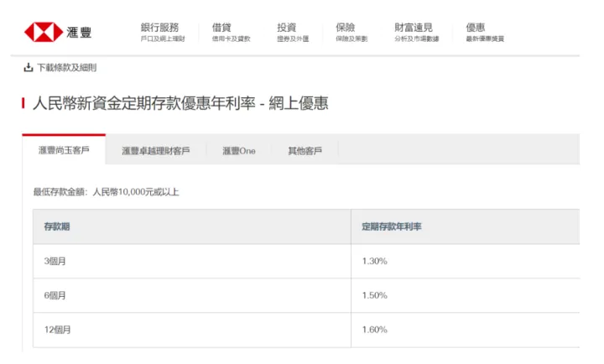This screenshot has height=364, width=604.
Task: Click the 1.30% interest rate cell
Action: (x=374, y=261)
